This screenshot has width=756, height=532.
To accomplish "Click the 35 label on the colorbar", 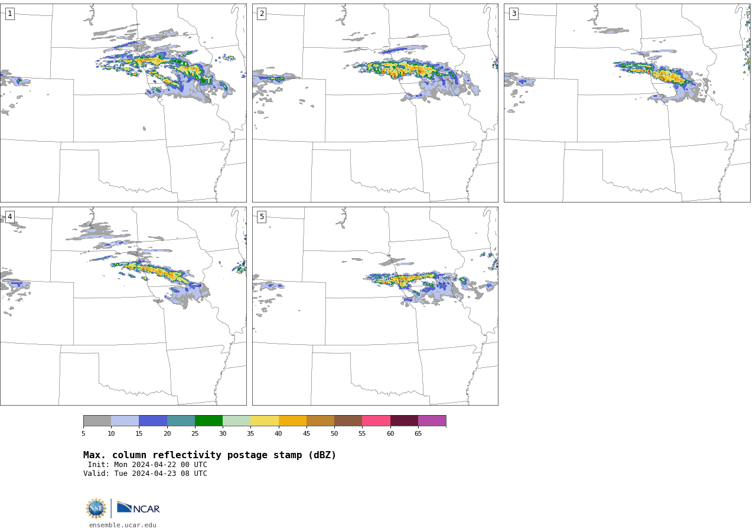I will click(x=250, y=434).
